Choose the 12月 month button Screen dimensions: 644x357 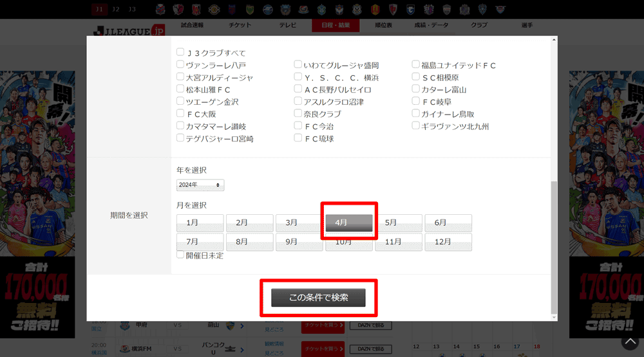click(448, 242)
